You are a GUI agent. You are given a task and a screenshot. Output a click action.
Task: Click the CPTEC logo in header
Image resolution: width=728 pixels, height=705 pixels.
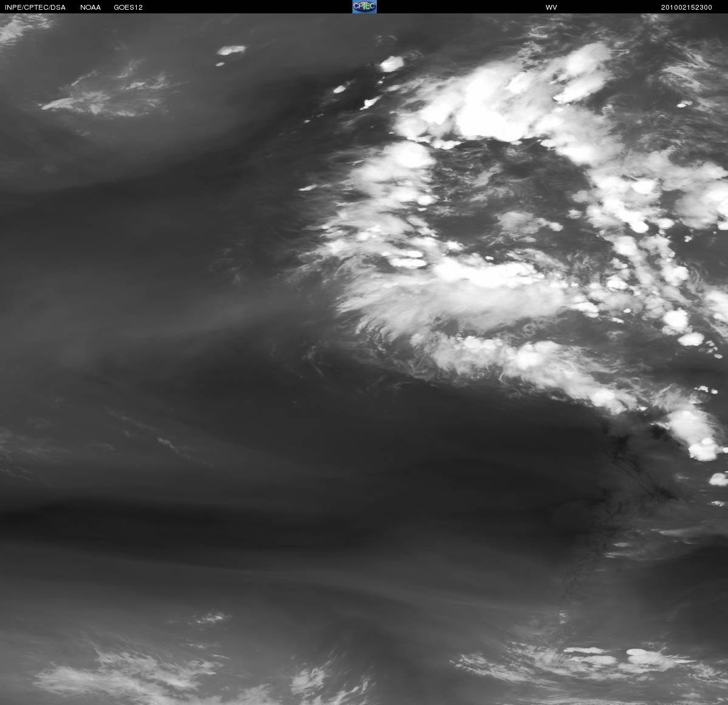click(365, 7)
